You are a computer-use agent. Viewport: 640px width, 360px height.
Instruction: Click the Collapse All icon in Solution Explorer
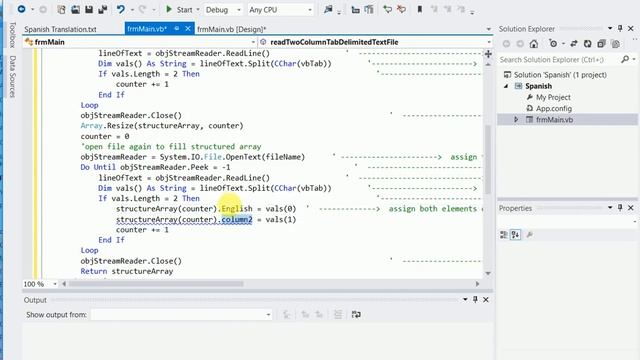click(601, 44)
